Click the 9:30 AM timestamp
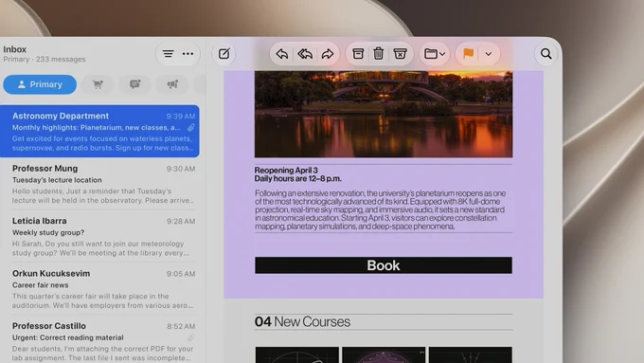This screenshot has width=644, height=363. click(x=181, y=169)
